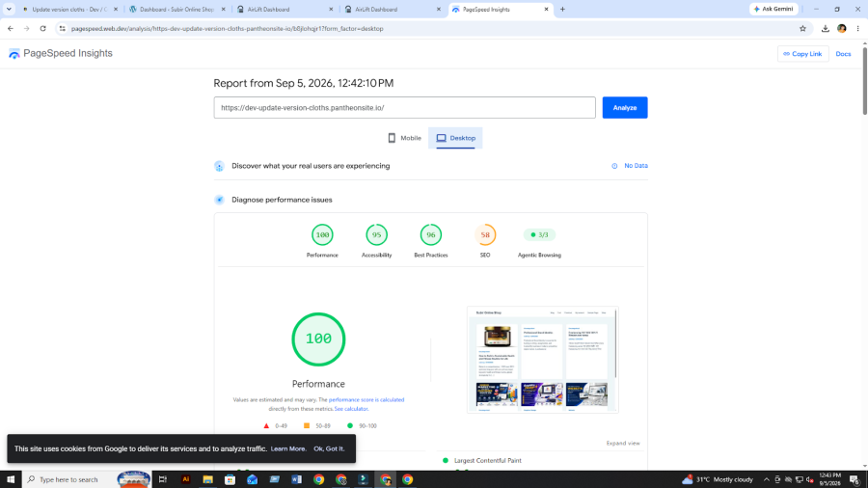Open the weather widget Mostly cloudy
868x488 pixels.
click(x=718, y=479)
